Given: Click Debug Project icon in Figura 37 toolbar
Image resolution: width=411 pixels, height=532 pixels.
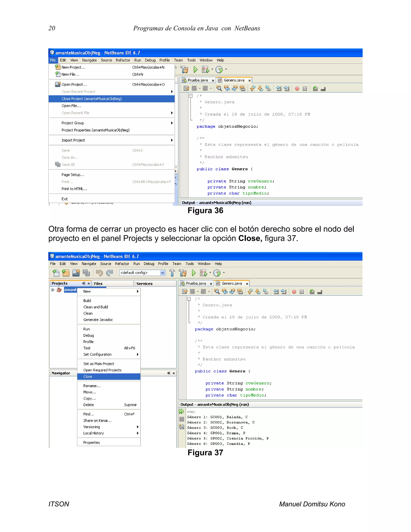Looking at the screenshot, I should [203, 273].
